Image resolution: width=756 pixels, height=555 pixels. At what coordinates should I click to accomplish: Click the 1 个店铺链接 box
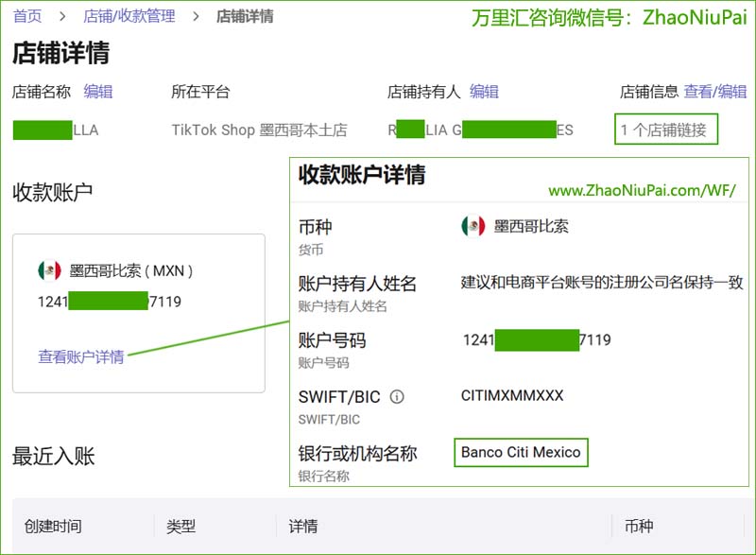point(666,130)
